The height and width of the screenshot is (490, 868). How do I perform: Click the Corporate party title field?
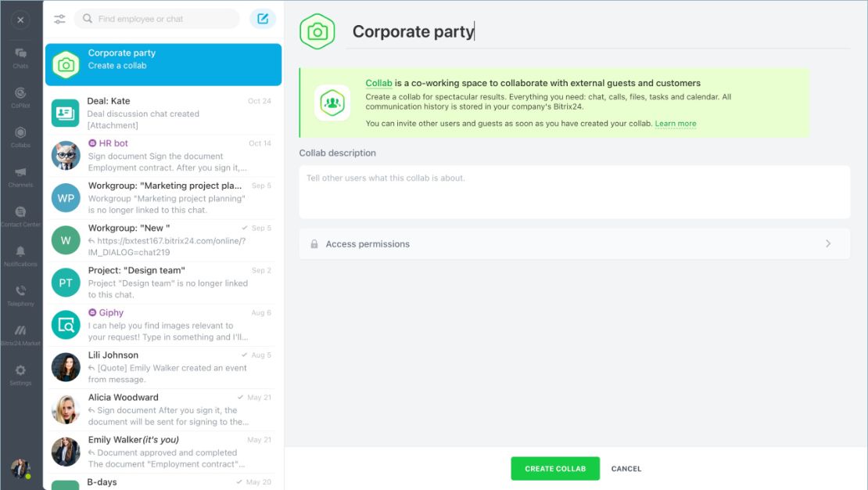[598, 31]
